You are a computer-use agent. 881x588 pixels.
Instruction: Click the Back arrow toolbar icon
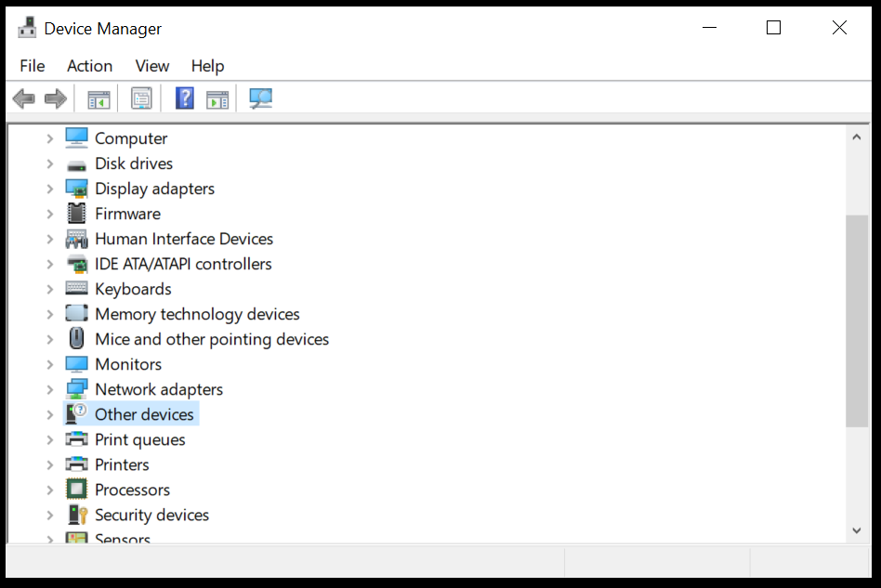click(x=23, y=98)
